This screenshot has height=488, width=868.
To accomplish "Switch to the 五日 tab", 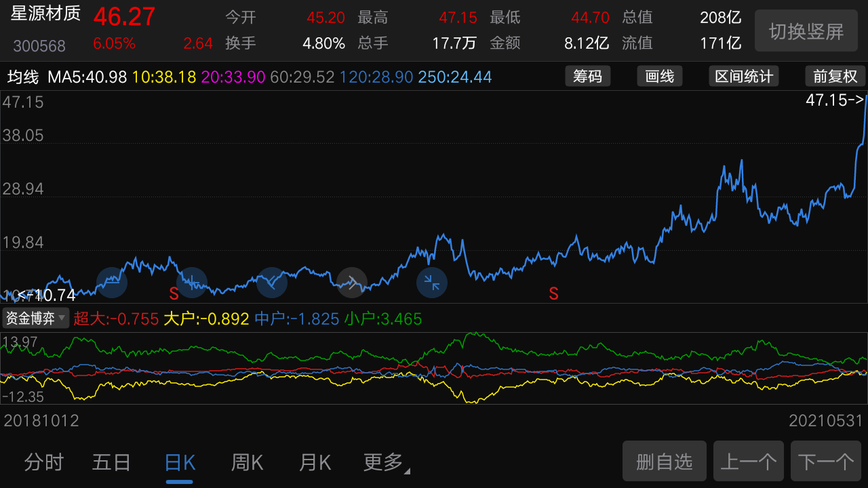I will click(112, 462).
